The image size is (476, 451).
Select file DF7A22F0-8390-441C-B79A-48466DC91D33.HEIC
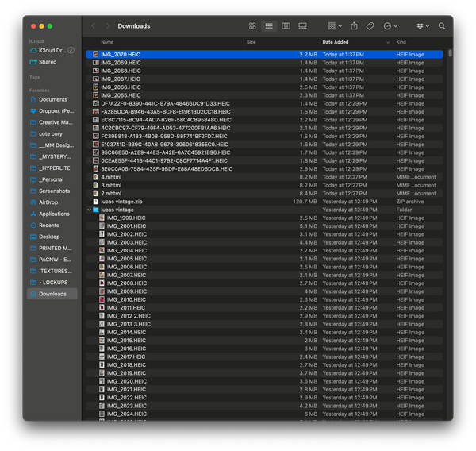pos(264,103)
